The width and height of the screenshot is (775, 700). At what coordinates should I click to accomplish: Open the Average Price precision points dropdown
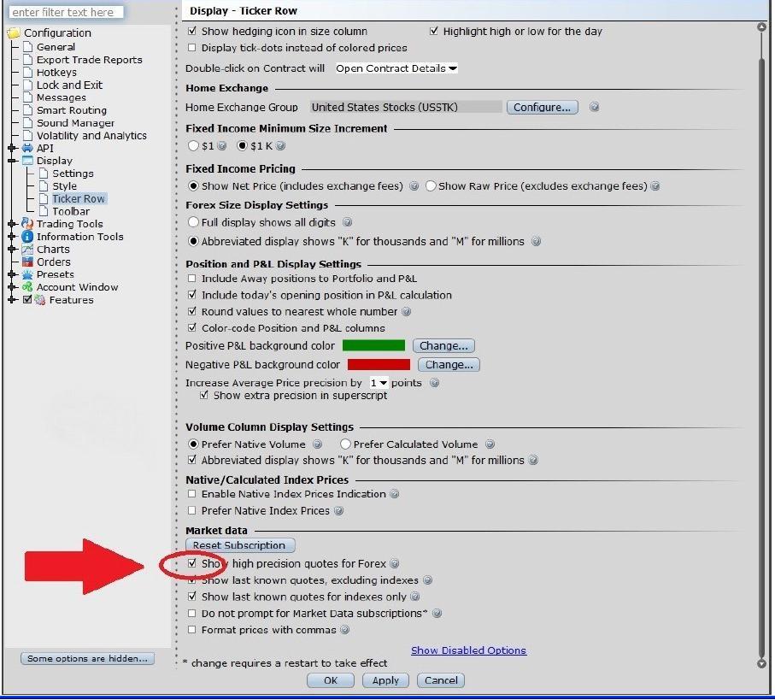click(x=379, y=383)
